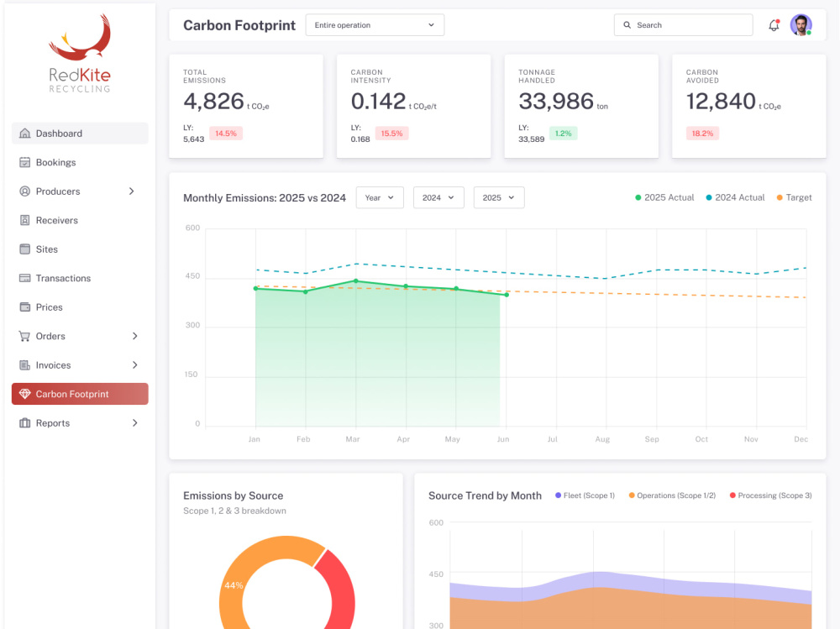The width and height of the screenshot is (840, 629).
Task: Open the Dashboard home icon
Action: tap(24, 133)
